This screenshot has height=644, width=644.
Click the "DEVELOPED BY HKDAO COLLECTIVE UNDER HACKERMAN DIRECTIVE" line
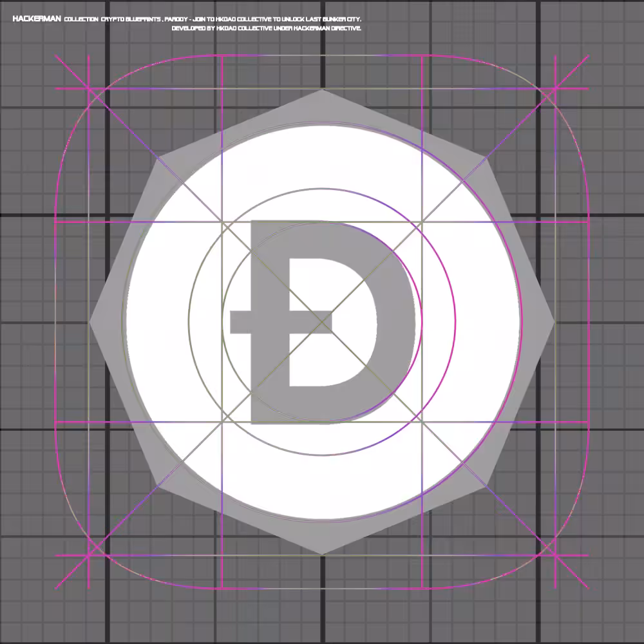coord(267,28)
